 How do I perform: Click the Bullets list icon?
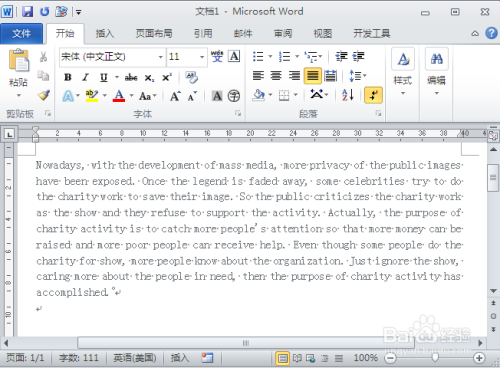(258, 56)
